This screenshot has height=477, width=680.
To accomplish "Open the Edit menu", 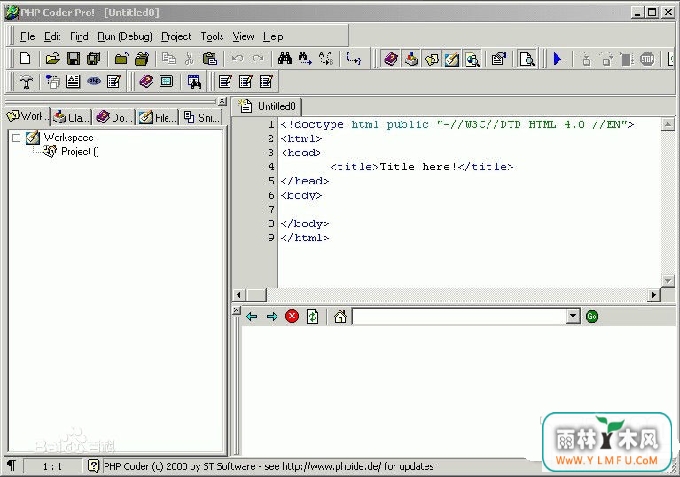I will tap(52, 36).
